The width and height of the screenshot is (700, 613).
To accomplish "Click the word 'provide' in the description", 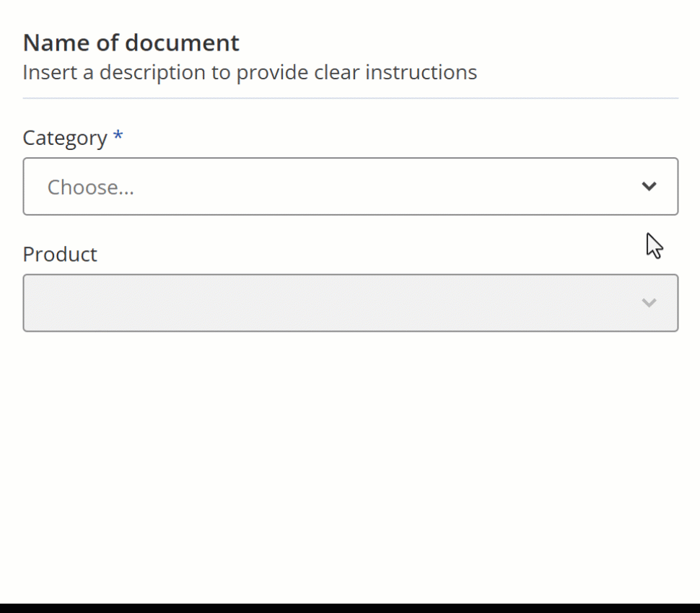I will [272, 72].
